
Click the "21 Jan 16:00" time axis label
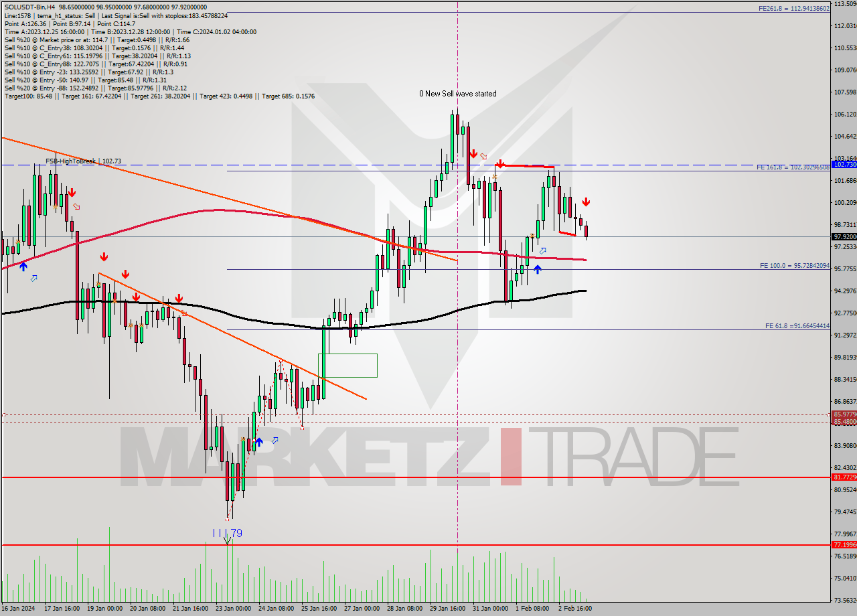(x=190, y=609)
